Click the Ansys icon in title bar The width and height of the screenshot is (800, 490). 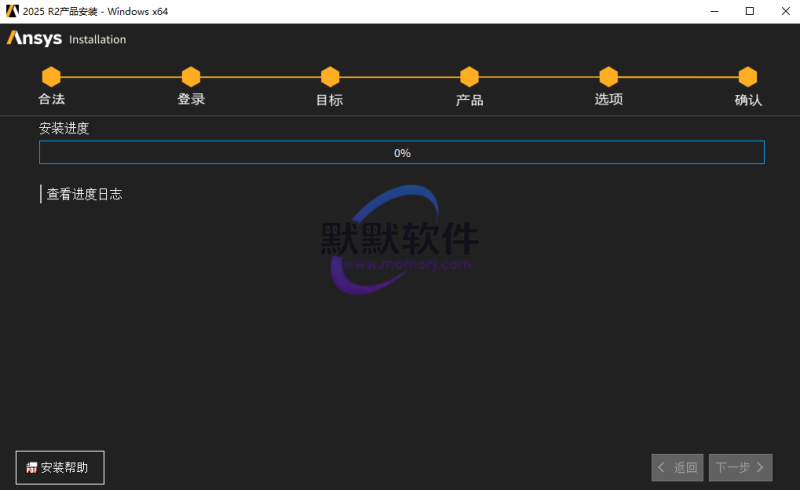(12, 11)
